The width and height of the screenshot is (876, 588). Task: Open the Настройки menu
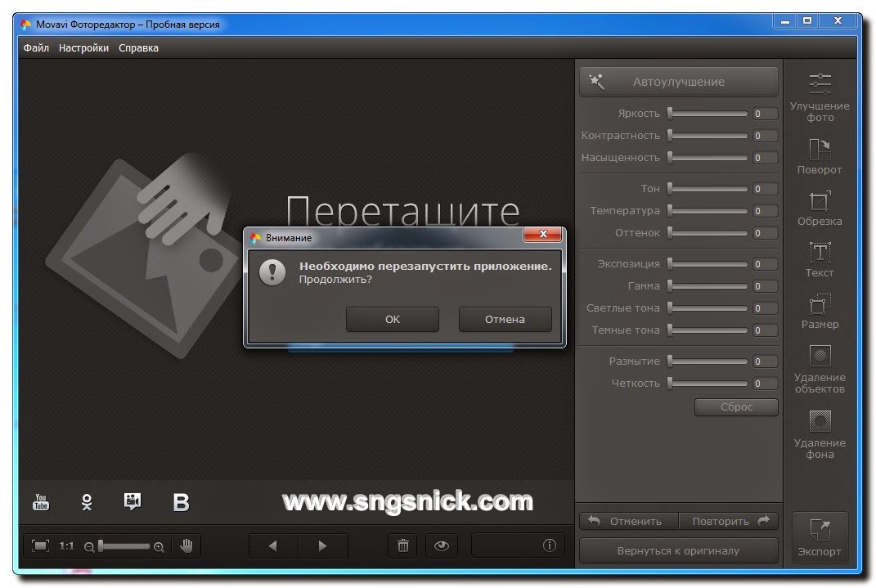click(83, 48)
